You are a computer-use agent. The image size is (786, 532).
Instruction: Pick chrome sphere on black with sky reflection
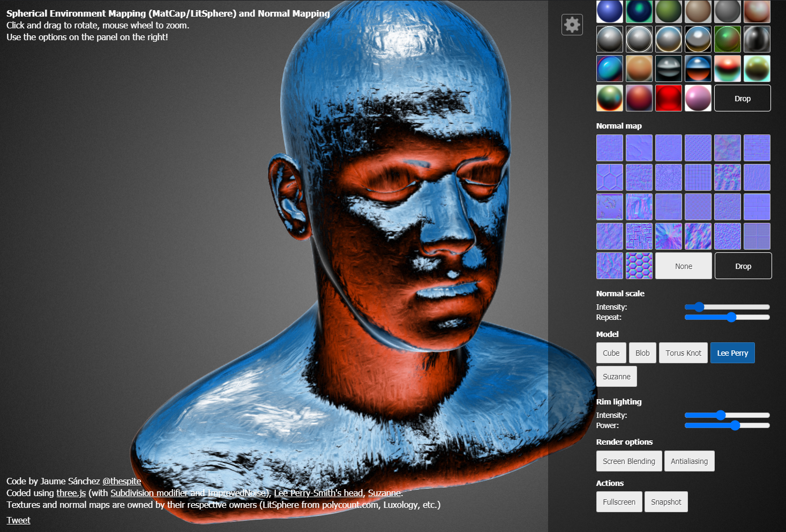point(698,39)
